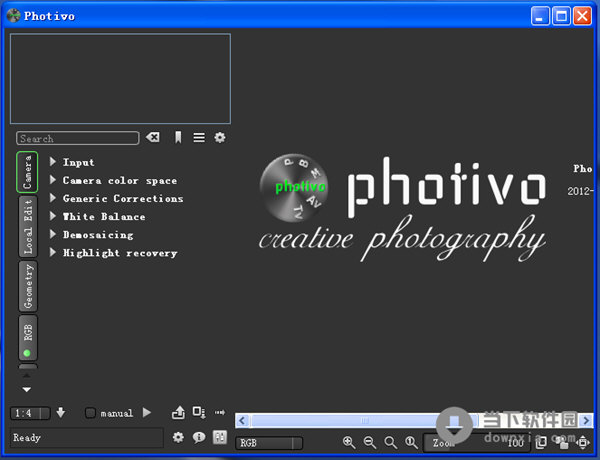Viewport: 600px width, 460px height.
Task: Click the Zoom value slider
Action: pyautogui.click(x=476, y=443)
